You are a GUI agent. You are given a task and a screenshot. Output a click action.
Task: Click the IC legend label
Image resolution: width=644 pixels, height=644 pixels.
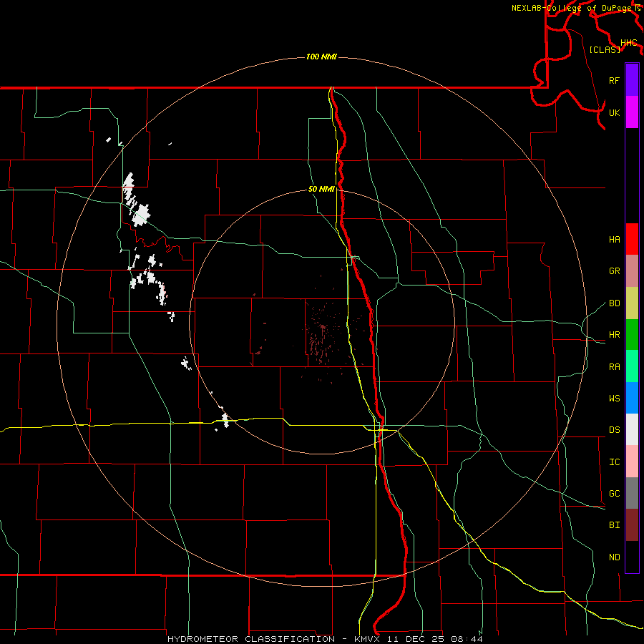click(614, 462)
